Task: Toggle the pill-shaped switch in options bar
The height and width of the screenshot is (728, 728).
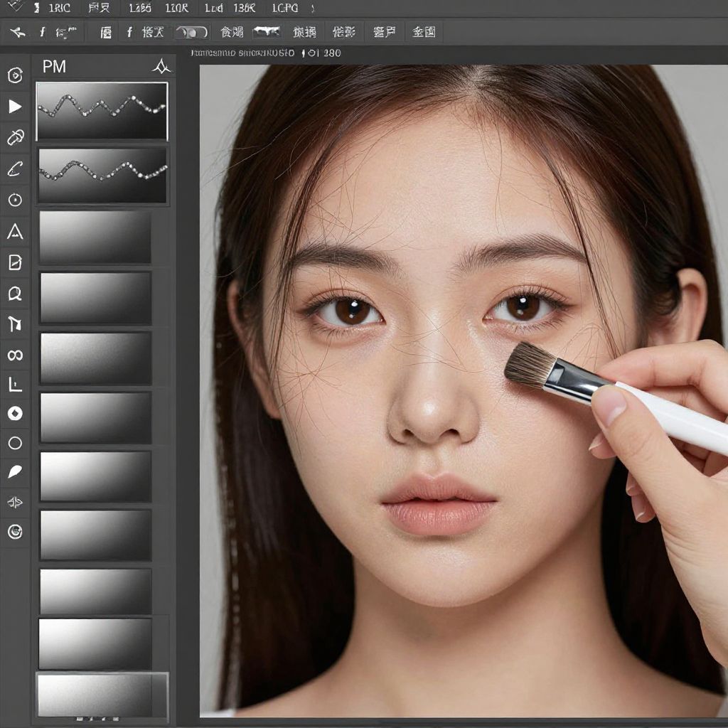Action: coord(191,32)
